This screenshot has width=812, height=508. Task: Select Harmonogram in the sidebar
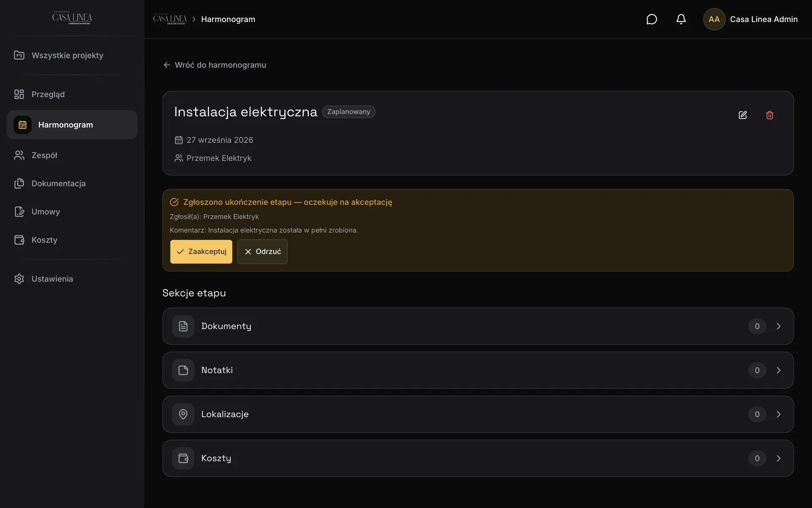[x=72, y=125]
